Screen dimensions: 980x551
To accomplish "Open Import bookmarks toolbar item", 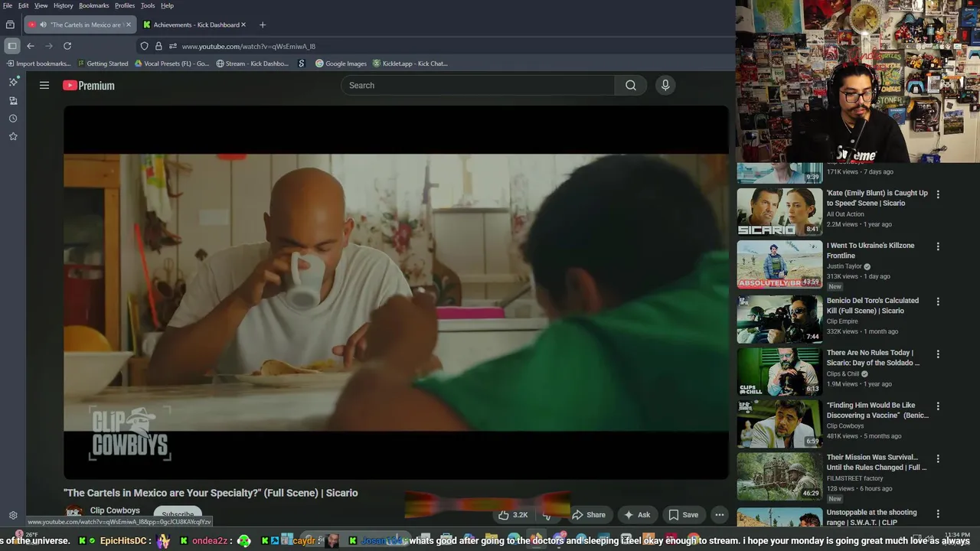I will (x=39, y=64).
